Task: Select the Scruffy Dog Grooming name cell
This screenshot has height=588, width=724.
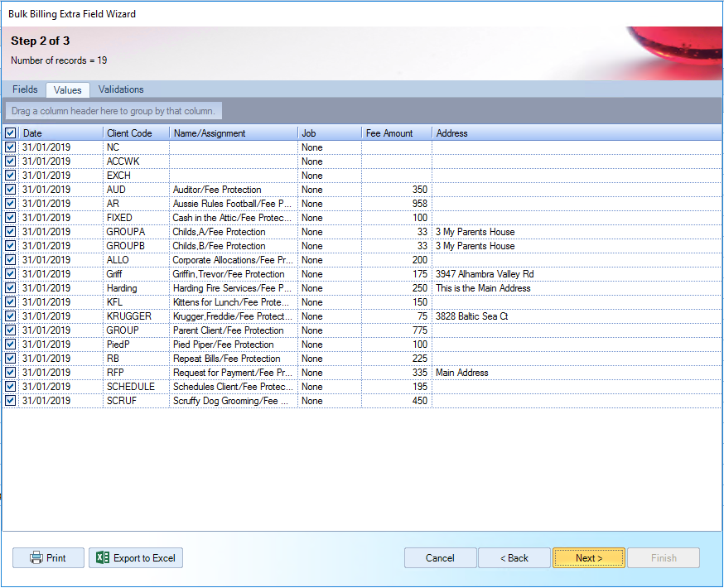Action: (234, 401)
